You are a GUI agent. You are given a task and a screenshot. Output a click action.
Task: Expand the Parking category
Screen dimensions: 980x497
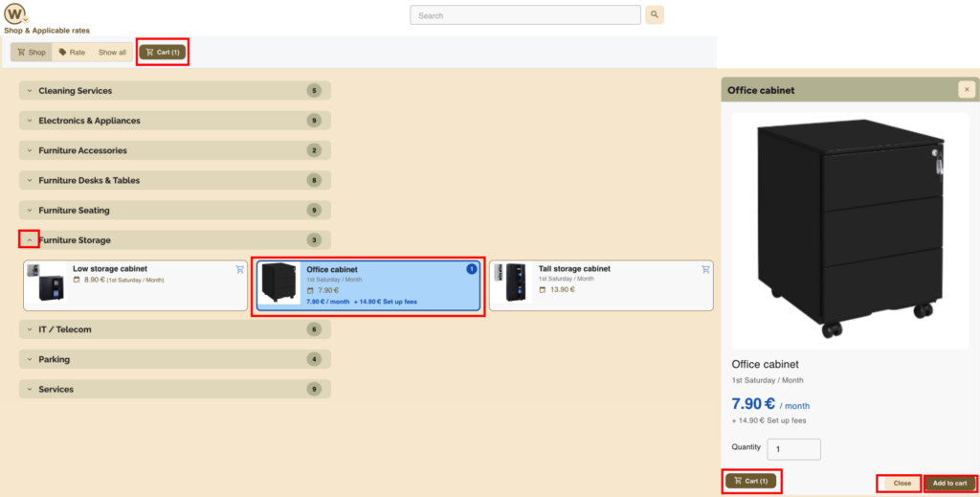(x=30, y=359)
